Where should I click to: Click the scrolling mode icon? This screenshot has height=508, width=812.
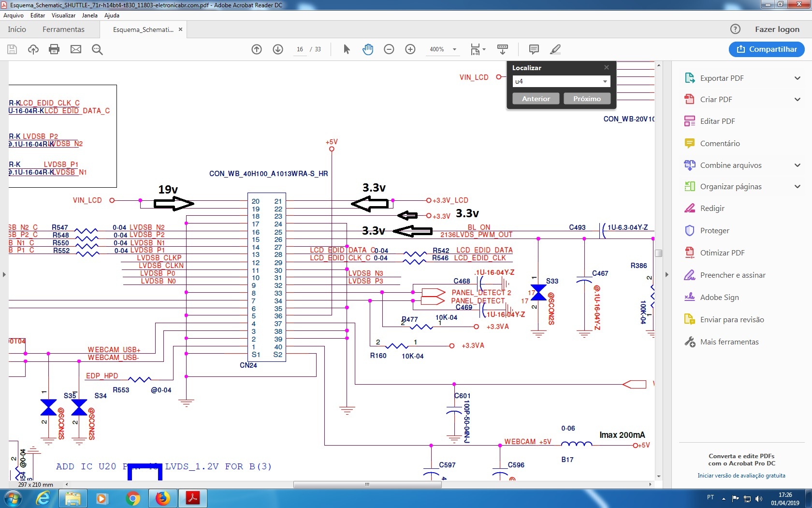click(503, 49)
